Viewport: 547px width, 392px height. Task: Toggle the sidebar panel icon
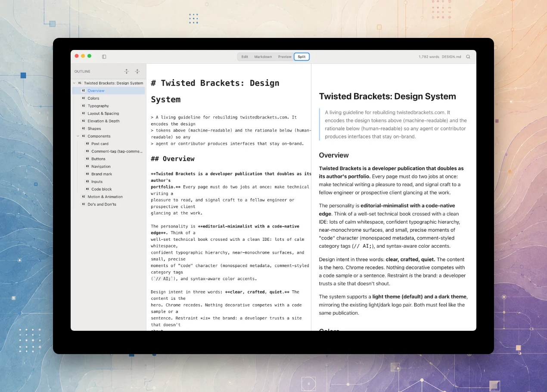pos(104,56)
